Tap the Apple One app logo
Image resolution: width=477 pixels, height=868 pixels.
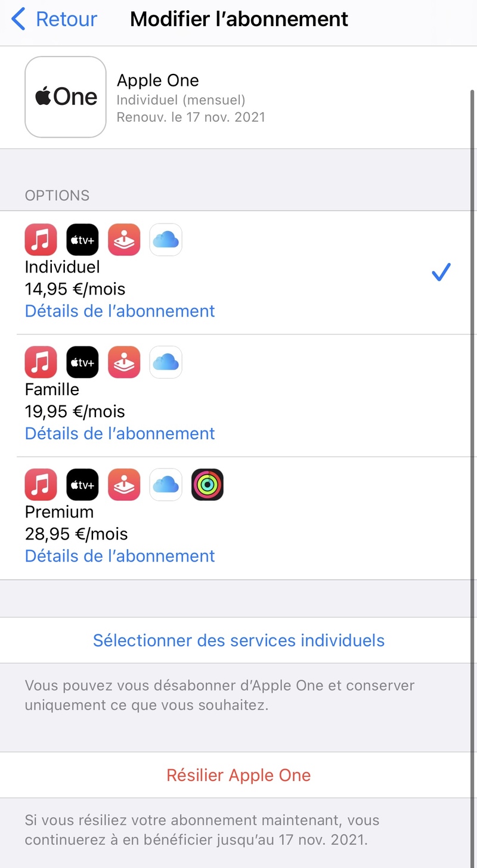click(66, 97)
